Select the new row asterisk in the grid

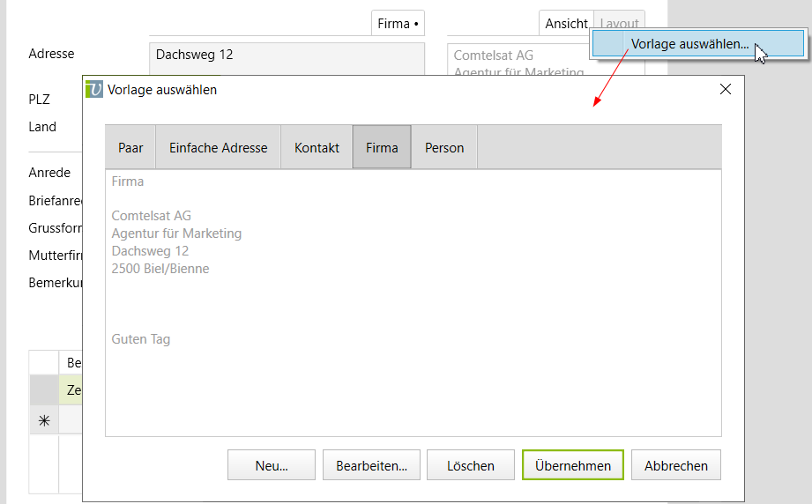(x=43, y=421)
